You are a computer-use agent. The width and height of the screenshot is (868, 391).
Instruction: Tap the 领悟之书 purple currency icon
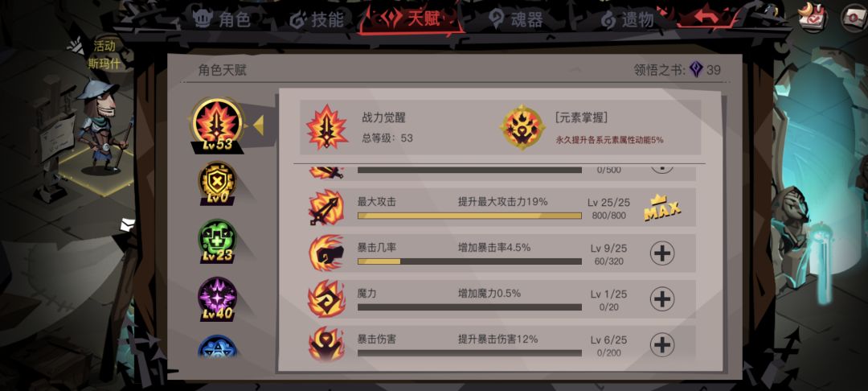click(x=696, y=69)
